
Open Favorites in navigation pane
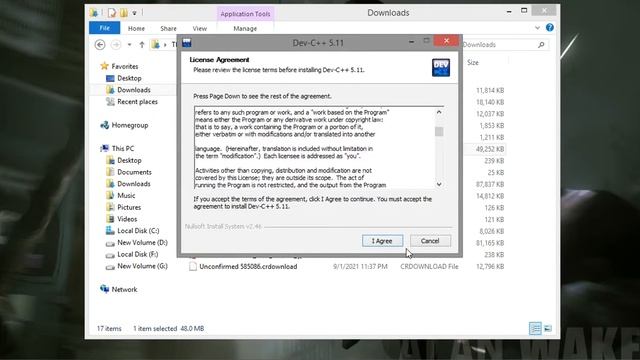(125, 66)
